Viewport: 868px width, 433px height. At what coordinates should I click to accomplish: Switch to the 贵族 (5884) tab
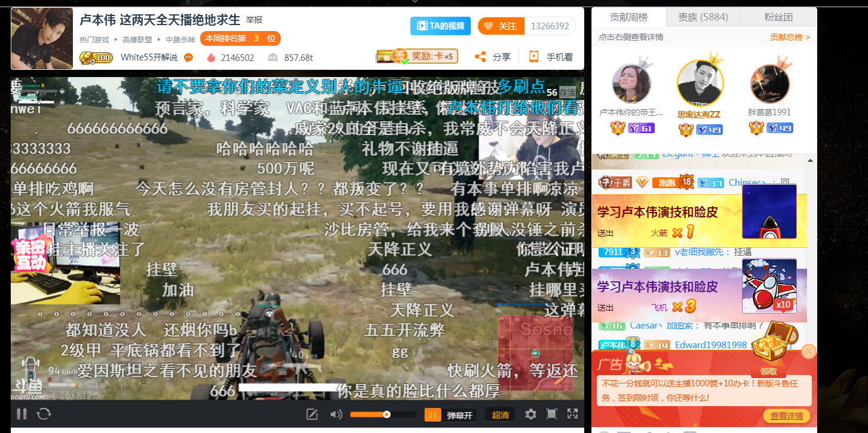coord(703,17)
